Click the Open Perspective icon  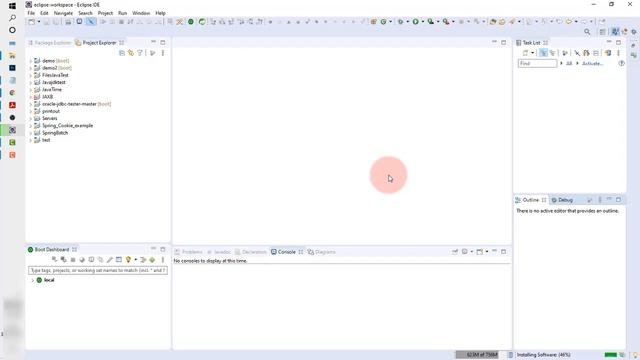coord(602,32)
